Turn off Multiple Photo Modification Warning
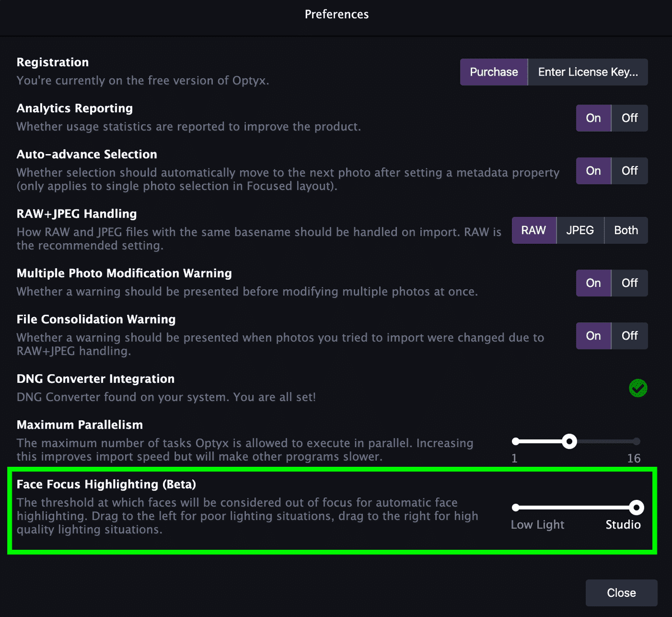 pyautogui.click(x=629, y=283)
